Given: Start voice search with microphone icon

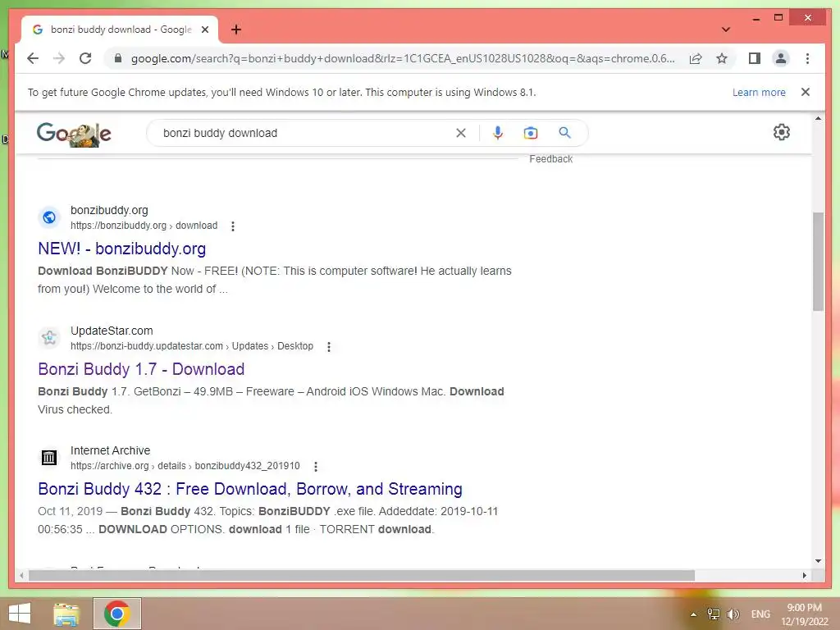Looking at the screenshot, I should (498, 133).
